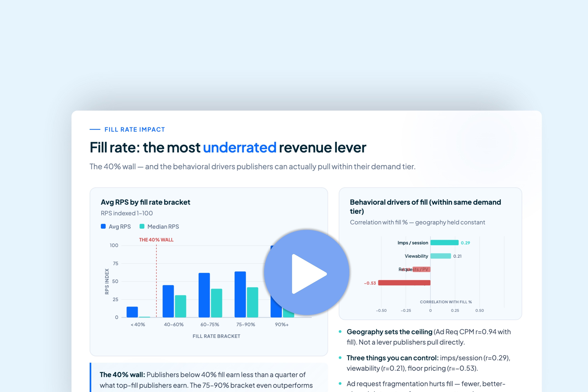Click the '−0.25' x-axis tick label

[406, 310]
